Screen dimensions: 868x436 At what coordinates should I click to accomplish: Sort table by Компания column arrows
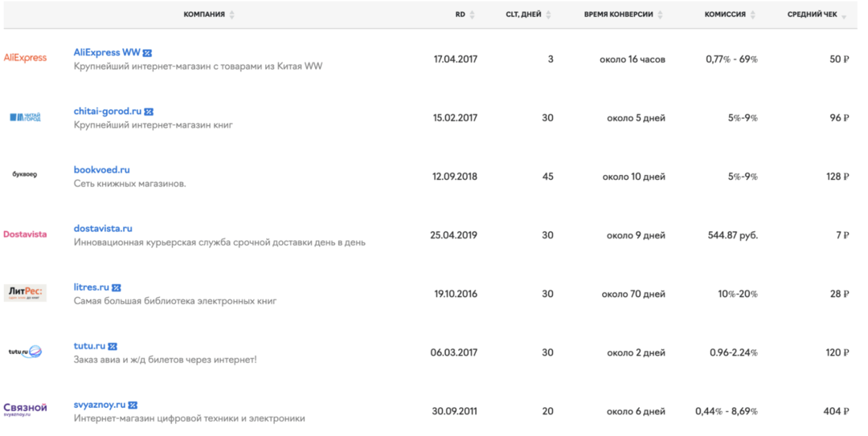tap(232, 15)
